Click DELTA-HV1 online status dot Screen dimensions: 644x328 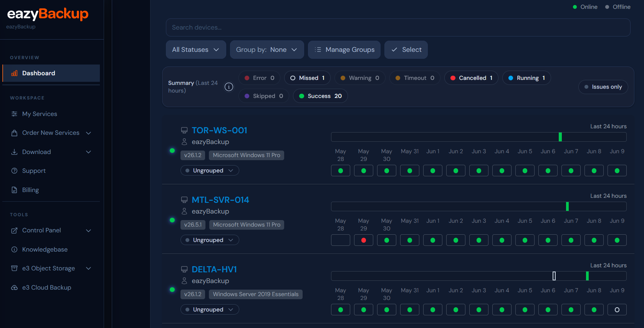click(172, 290)
